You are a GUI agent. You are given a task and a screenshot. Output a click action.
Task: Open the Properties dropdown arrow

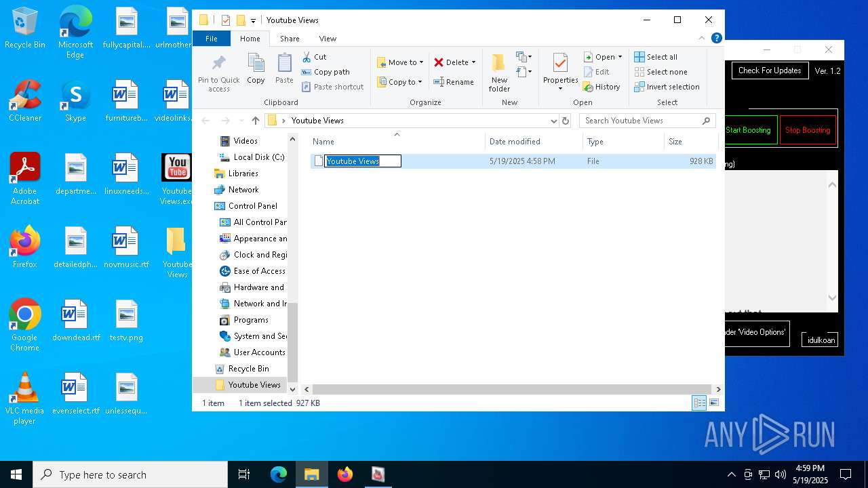pos(560,89)
